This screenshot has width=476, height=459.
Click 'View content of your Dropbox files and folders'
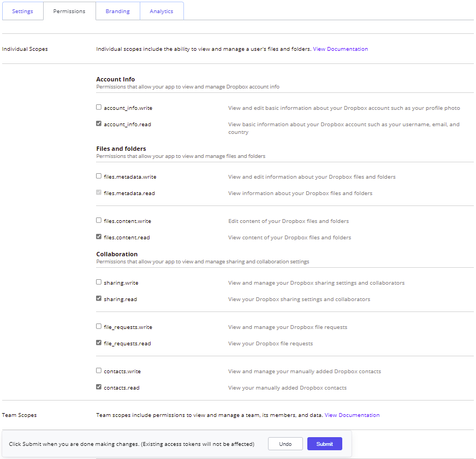[290, 238]
